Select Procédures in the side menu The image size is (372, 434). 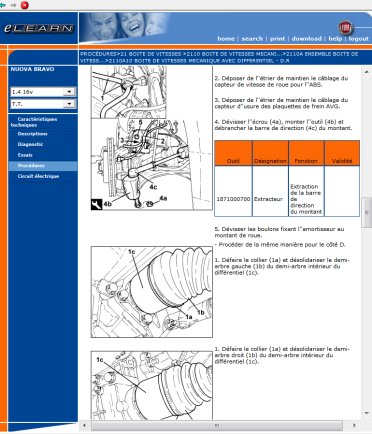pos(31,166)
